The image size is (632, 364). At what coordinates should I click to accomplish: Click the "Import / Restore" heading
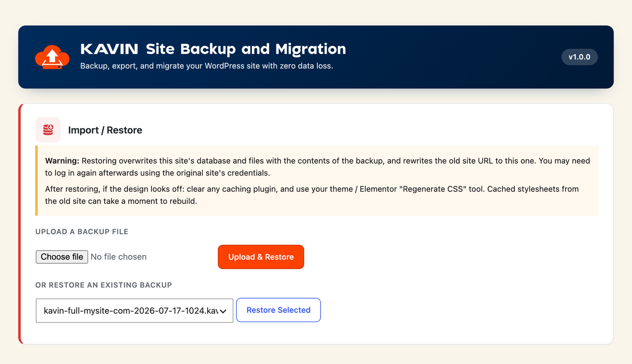[105, 130]
